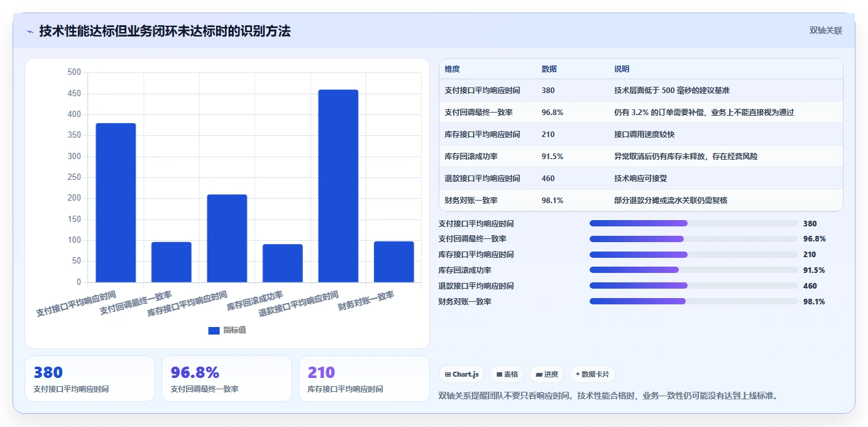868x427 pixels.
Task: Select the 支付回调最终一致率 bar in chart
Action: 171,262
